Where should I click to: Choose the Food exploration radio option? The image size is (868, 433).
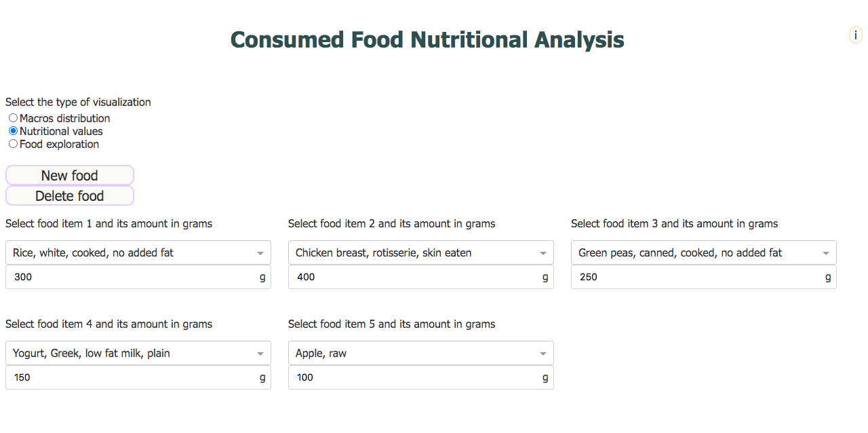coord(13,144)
